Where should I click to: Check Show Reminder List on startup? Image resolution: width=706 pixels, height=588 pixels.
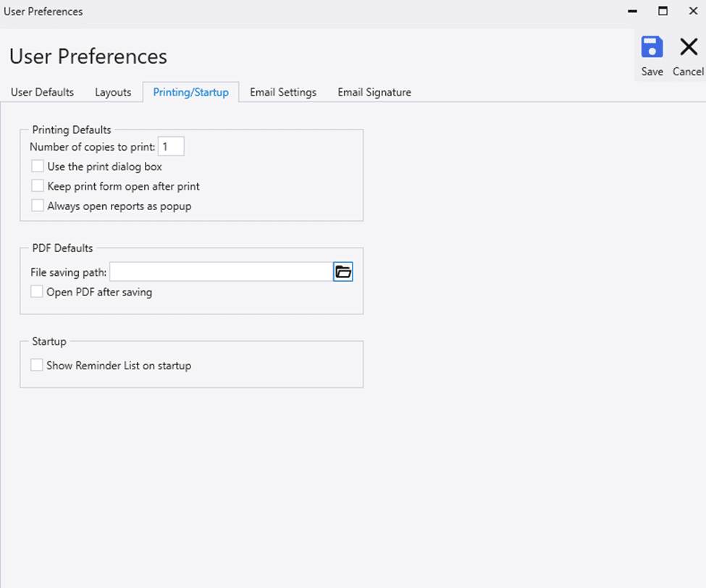pyautogui.click(x=36, y=365)
